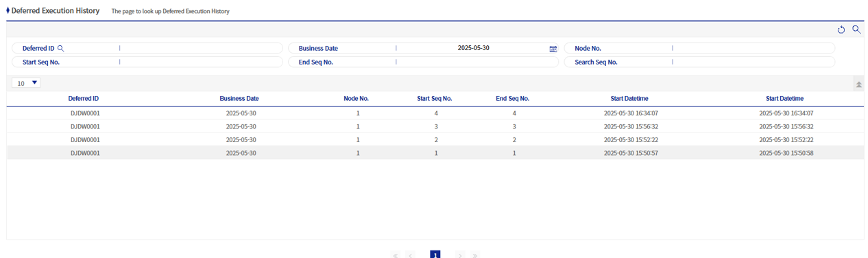This screenshot has width=868, height=258.
Task: Select DJDW0001 in the 16:34:07 row
Action: (x=85, y=113)
